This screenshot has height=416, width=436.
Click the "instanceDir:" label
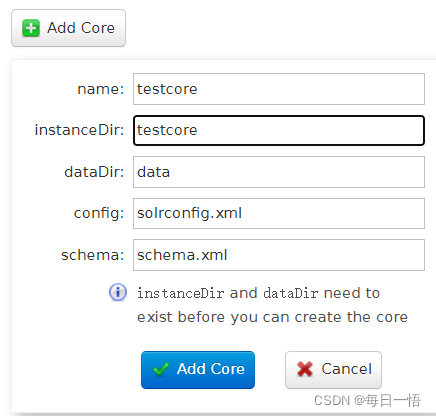(x=79, y=130)
